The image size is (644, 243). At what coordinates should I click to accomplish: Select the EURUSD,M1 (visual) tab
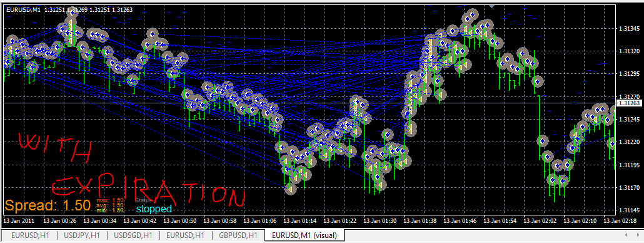pos(304,235)
